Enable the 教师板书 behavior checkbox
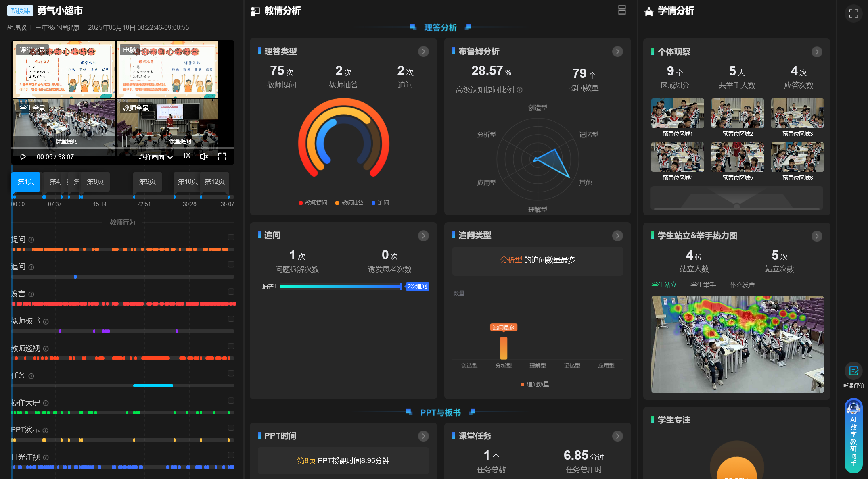868x479 pixels. click(x=231, y=319)
